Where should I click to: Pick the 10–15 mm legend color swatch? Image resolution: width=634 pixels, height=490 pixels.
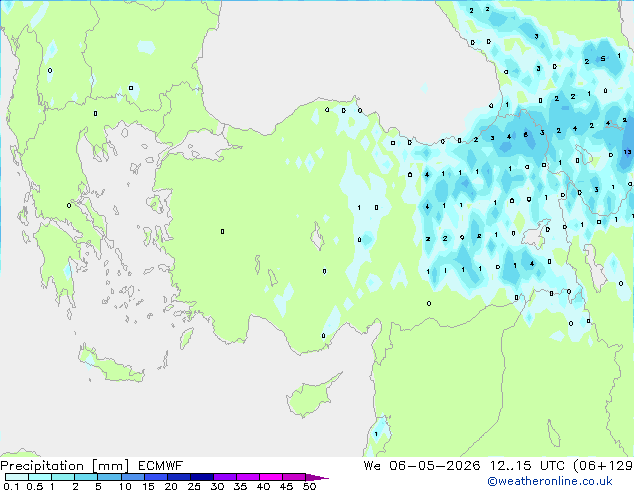point(133,477)
